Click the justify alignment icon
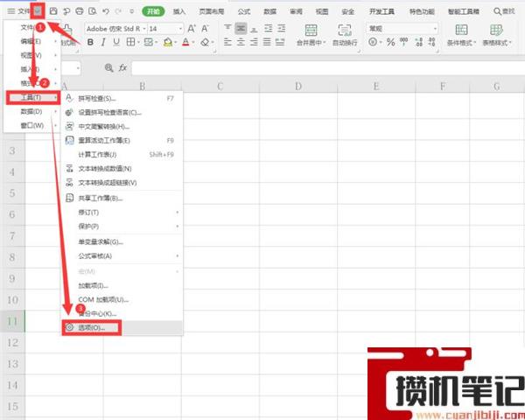 (267, 42)
